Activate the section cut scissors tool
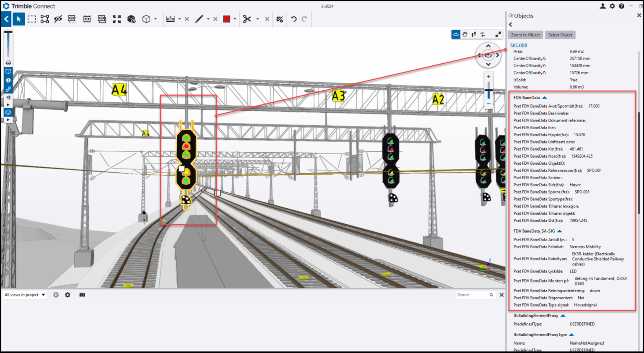This screenshot has width=644, height=353. (247, 19)
